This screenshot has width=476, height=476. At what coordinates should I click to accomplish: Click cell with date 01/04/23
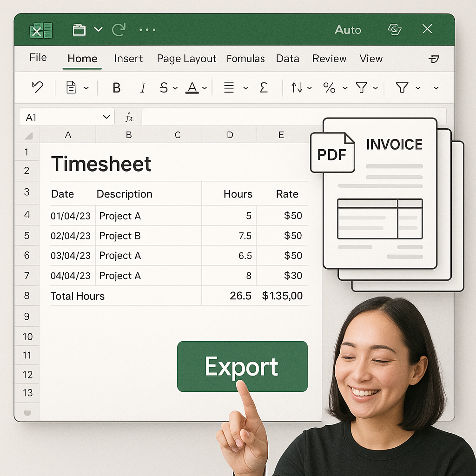click(x=71, y=216)
